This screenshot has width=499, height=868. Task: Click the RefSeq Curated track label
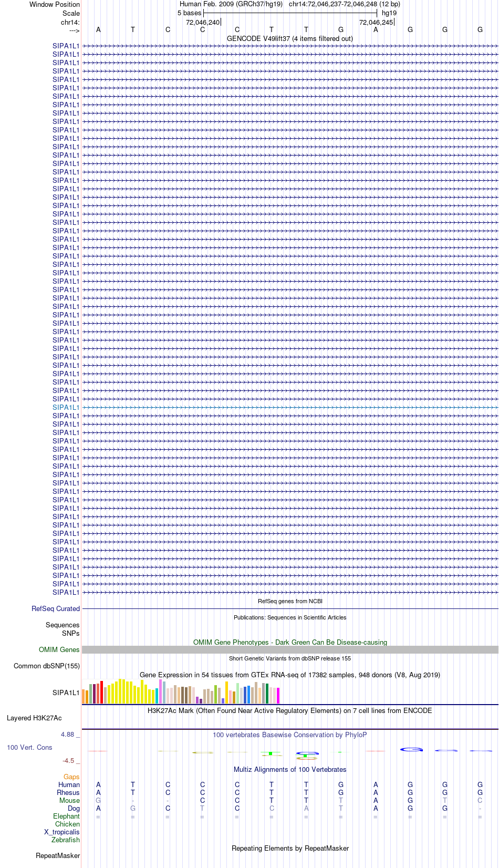click(56, 608)
